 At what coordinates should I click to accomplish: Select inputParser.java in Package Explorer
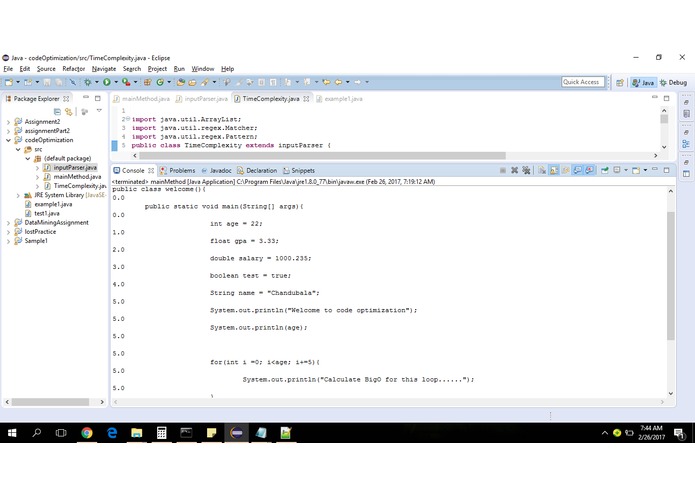tap(70, 167)
